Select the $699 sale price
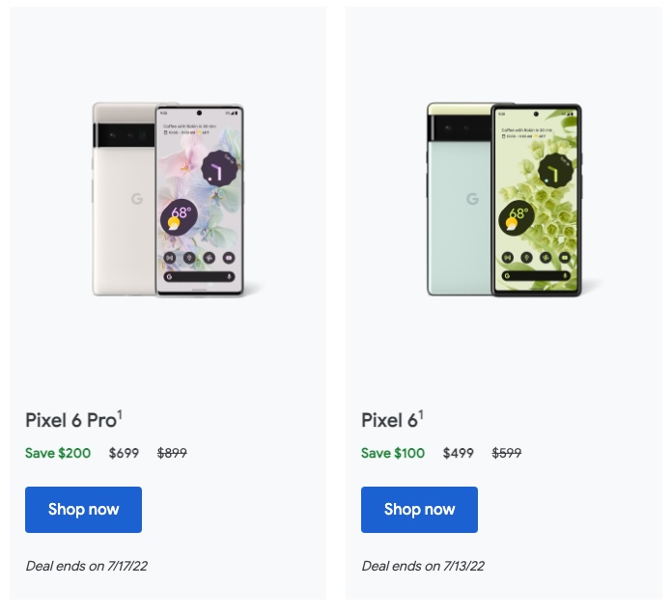Screen dimensions: 672x616 [124, 453]
